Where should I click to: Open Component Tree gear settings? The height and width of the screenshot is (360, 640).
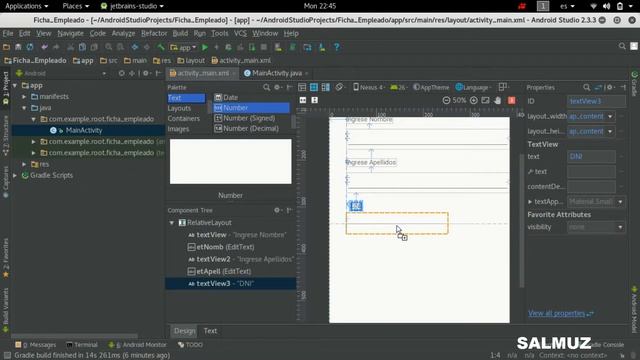click(x=277, y=210)
